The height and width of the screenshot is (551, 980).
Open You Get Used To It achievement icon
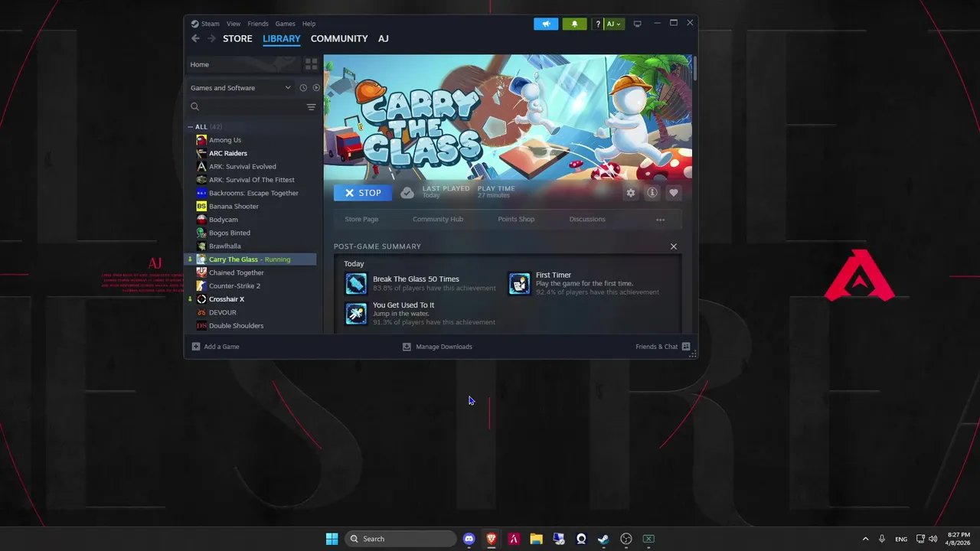356,314
